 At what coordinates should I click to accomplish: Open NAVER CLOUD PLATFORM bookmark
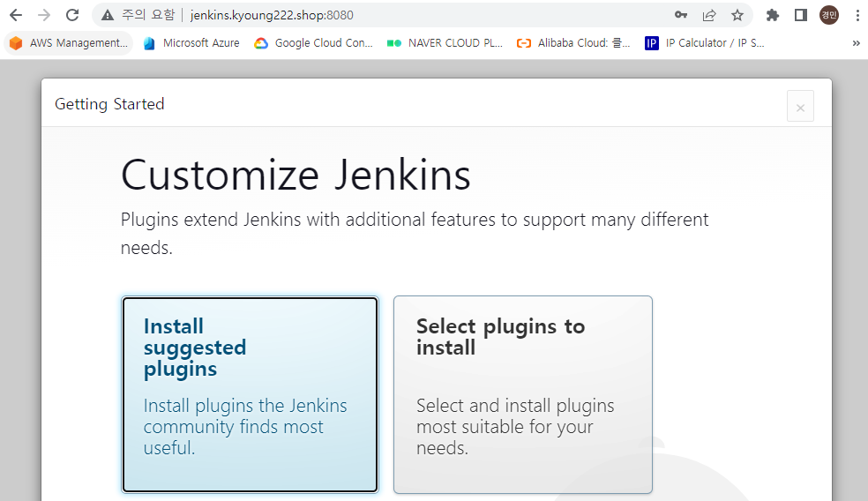[445, 43]
